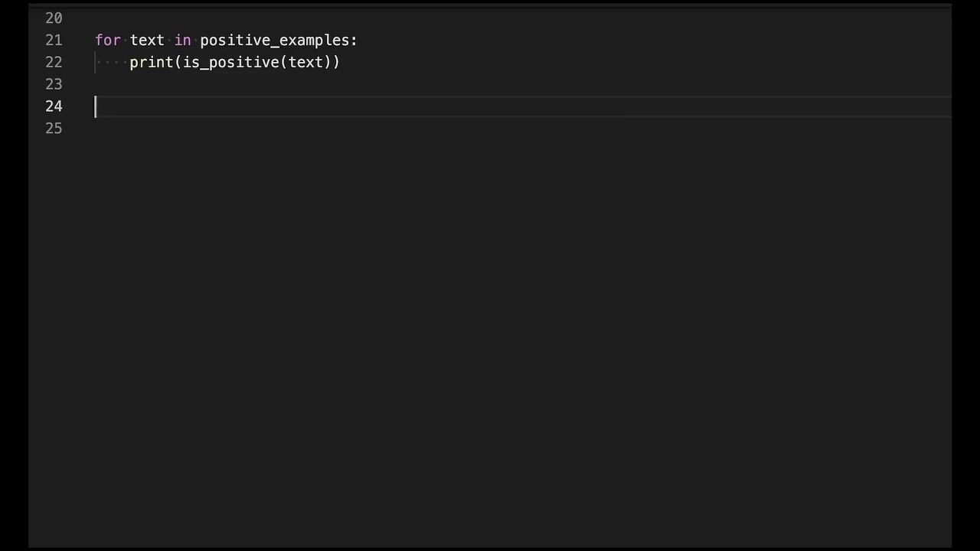Select line number 22 in the gutter
The image size is (980, 551).
click(54, 62)
